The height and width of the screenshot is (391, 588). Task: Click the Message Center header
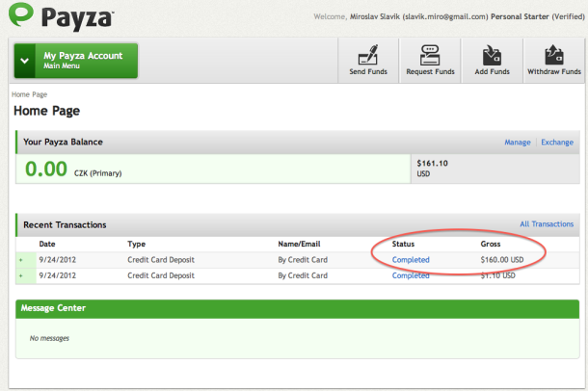[x=298, y=308]
